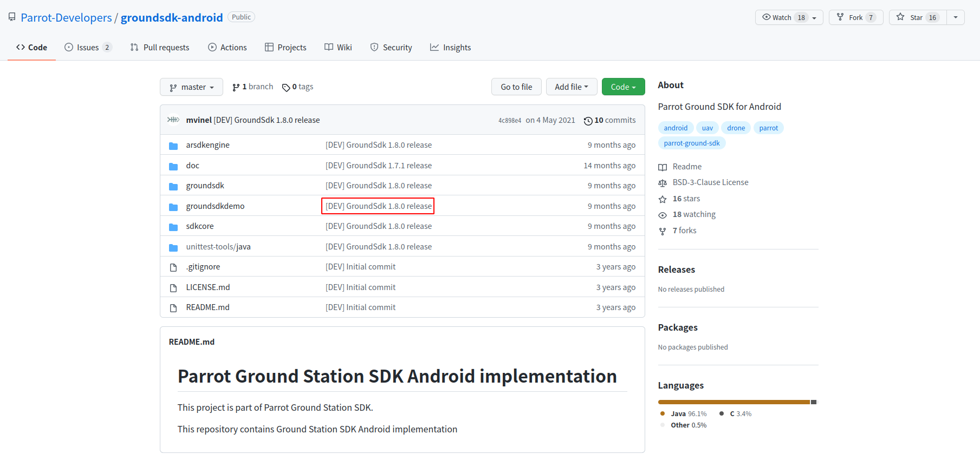Click the fork icon next to 7 forks
Screen dimensions: 980x460
click(663, 231)
